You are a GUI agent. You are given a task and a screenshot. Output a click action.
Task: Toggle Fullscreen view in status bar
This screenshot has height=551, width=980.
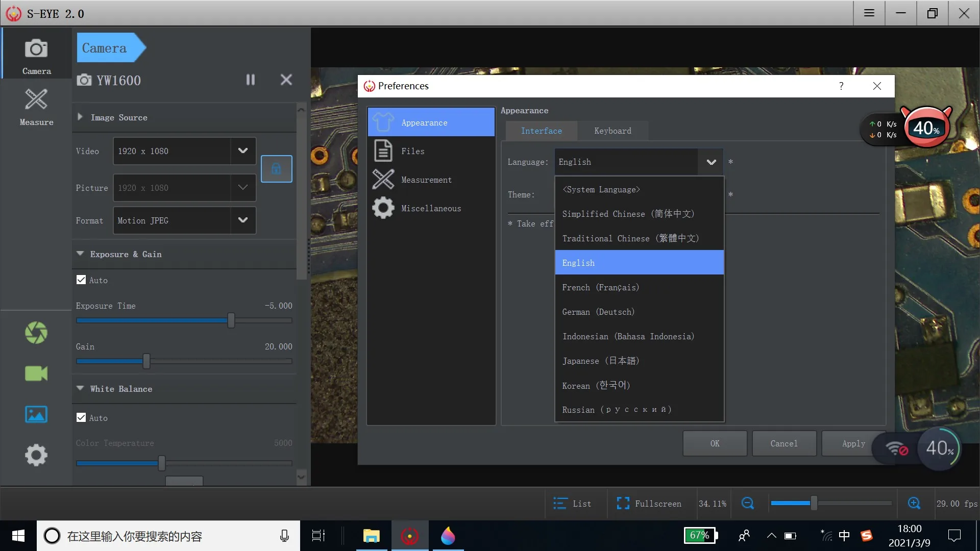649,504
